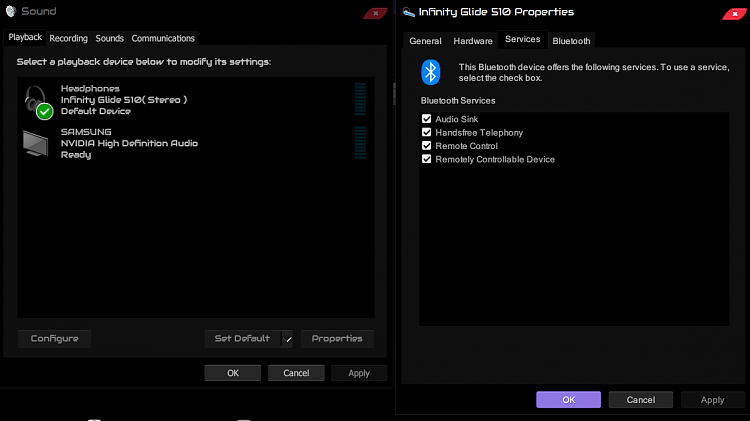750x421 pixels.
Task: Open the Set Default dropdown arrow
Action: click(x=287, y=339)
